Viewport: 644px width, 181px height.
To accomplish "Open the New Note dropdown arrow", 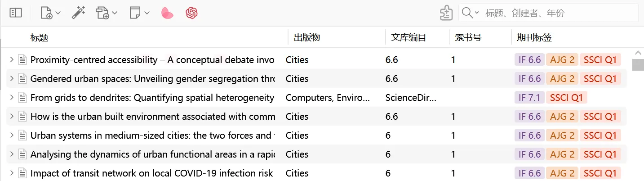I will [x=147, y=14].
